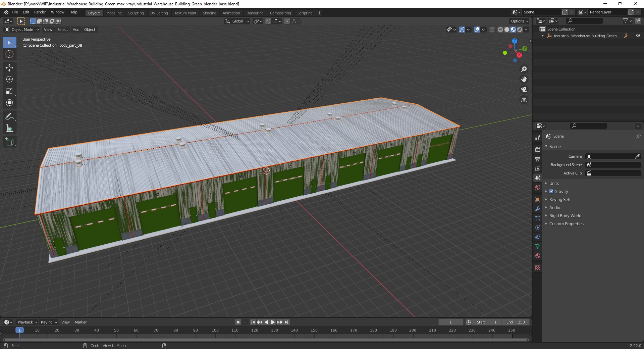644x349 pixels.
Task: Toggle camera view icon
Action: point(524,90)
